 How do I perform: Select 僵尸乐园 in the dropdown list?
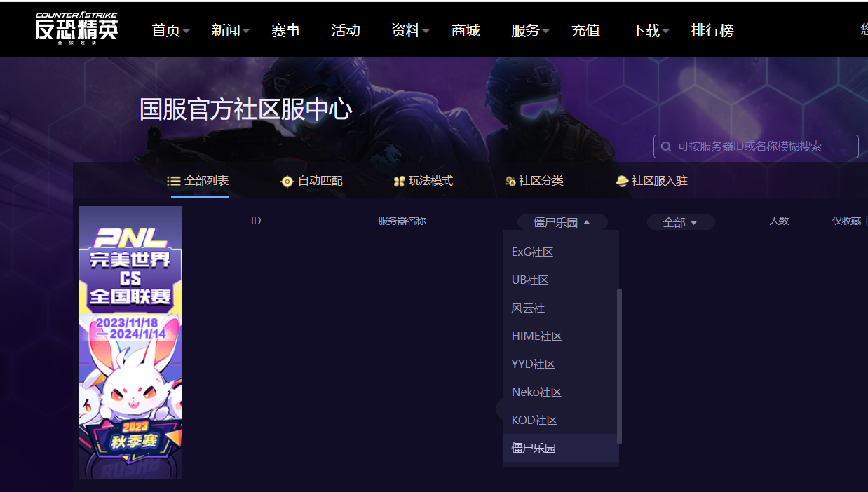coord(560,448)
